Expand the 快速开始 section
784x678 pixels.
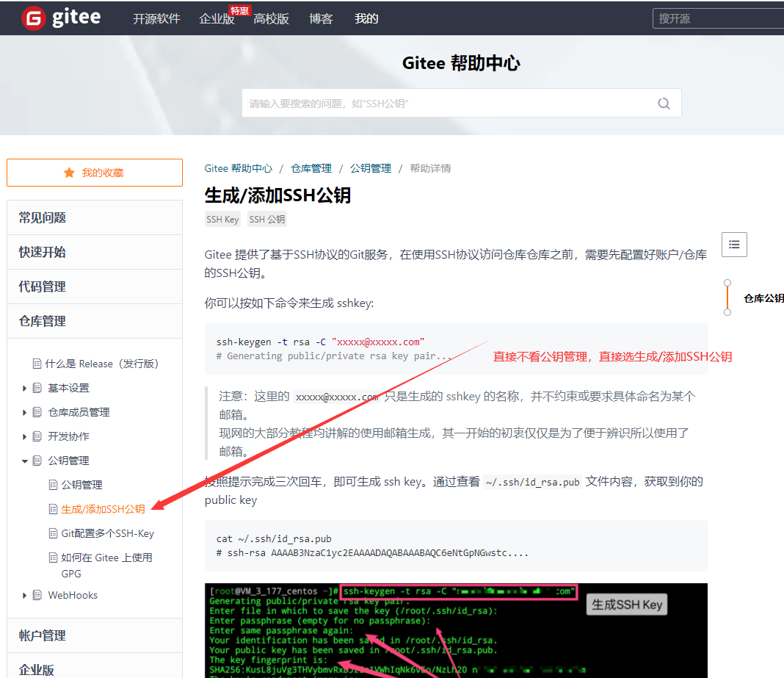pyautogui.click(x=95, y=252)
